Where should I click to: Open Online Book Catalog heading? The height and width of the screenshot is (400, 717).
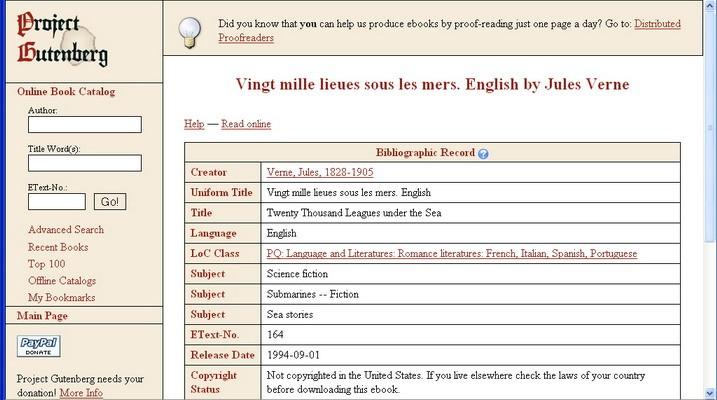click(66, 91)
